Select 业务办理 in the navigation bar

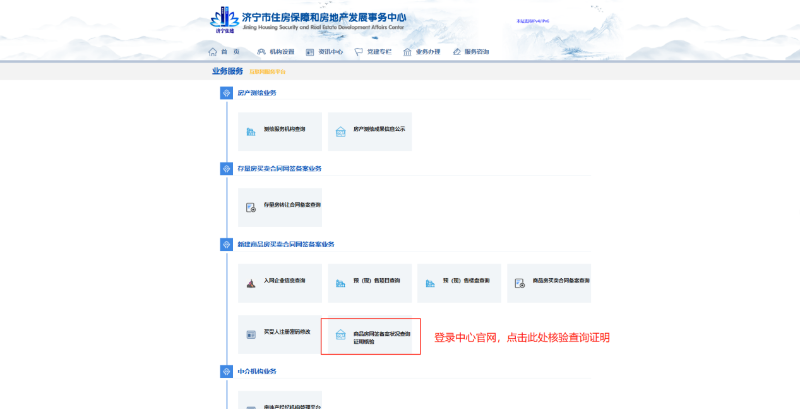[422, 51]
